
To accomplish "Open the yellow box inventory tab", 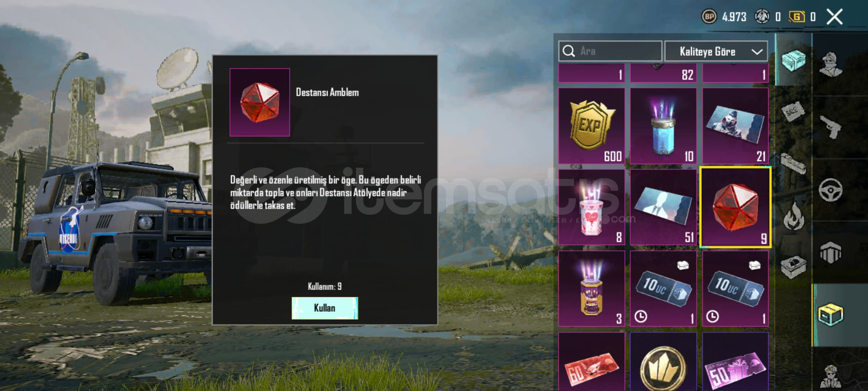I will tap(830, 315).
